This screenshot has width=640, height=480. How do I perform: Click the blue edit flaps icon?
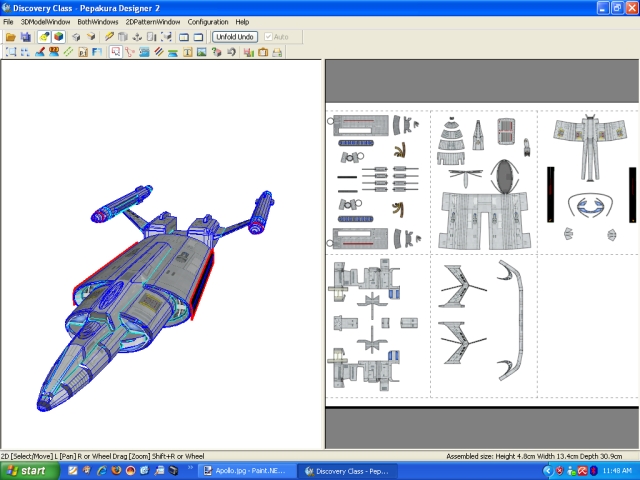click(144, 52)
